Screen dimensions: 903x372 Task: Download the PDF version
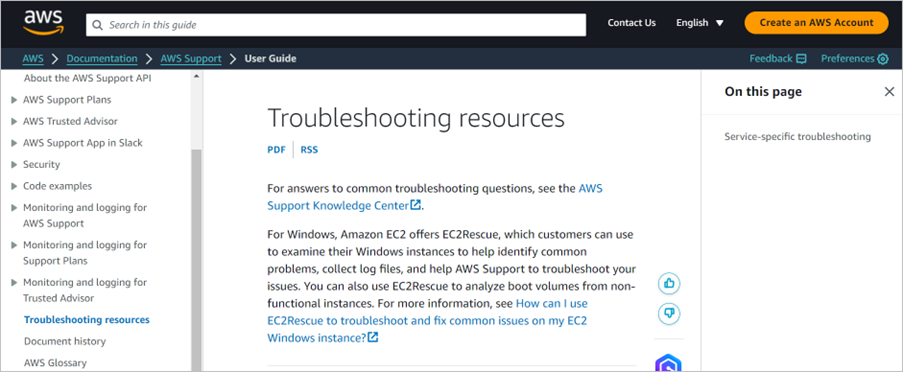276,150
